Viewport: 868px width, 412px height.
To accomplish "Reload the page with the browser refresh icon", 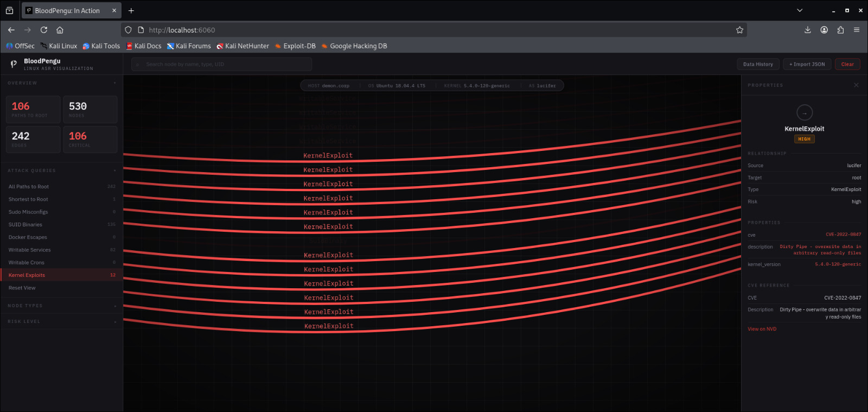I will (44, 30).
